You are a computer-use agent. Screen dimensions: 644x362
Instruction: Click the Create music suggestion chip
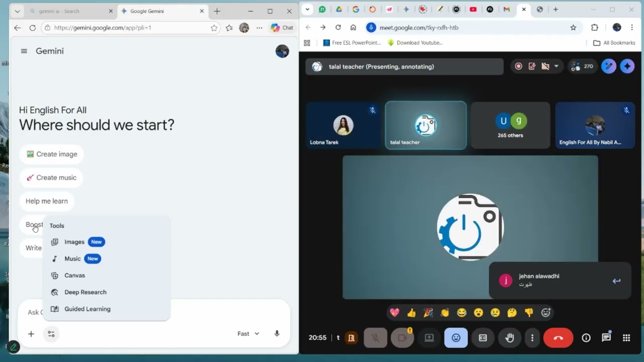(x=51, y=177)
